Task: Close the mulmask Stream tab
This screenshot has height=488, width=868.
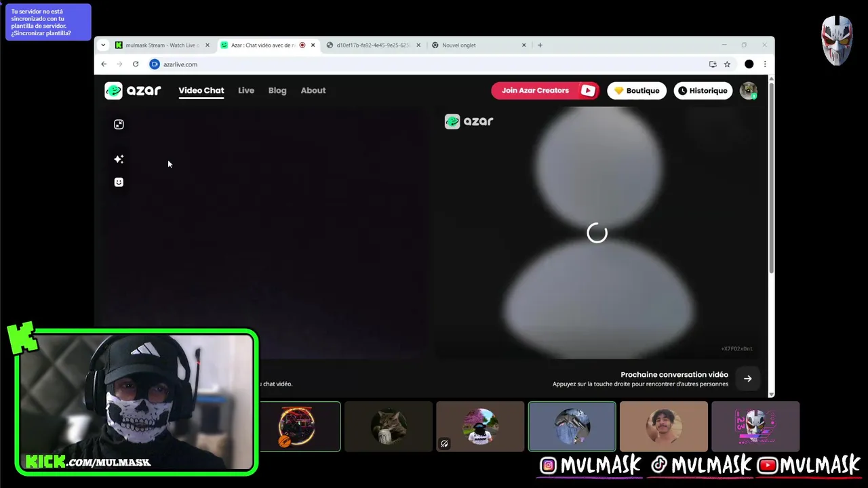Action: click(208, 45)
